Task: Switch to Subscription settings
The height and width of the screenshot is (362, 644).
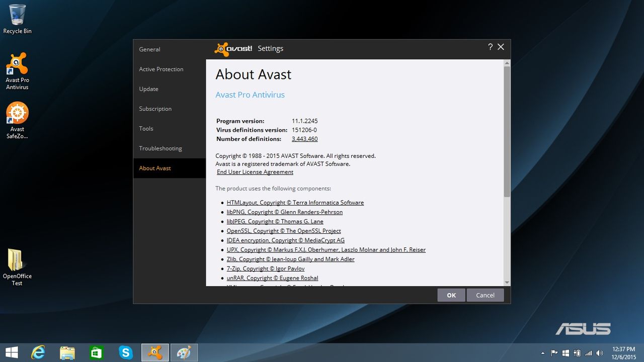Action: pyautogui.click(x=170, y=109)
